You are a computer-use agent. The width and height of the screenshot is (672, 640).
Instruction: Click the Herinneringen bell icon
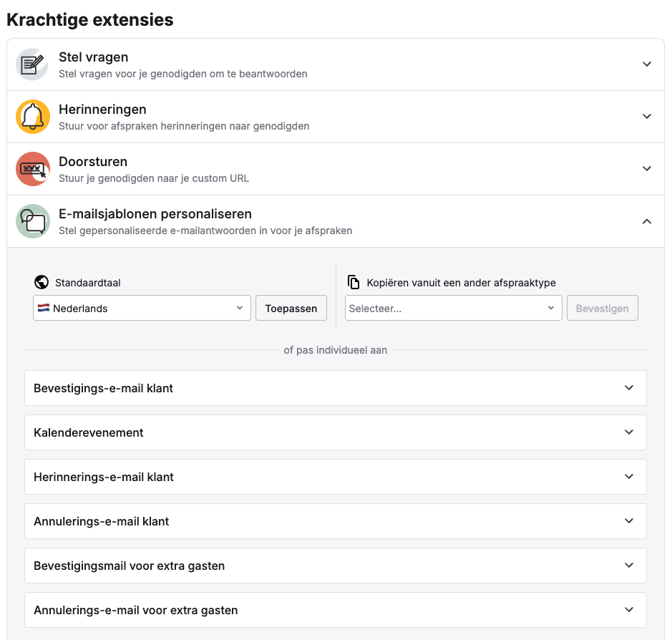click(x=33, y=117)
